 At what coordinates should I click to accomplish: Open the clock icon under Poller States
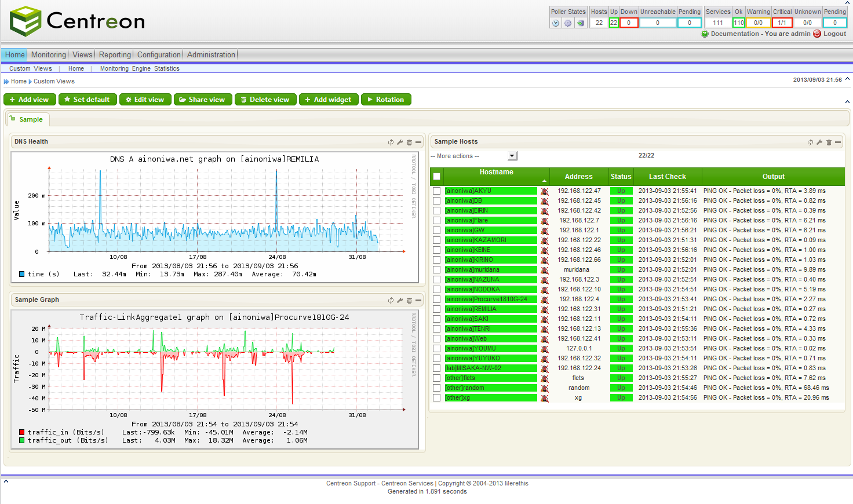556,23
